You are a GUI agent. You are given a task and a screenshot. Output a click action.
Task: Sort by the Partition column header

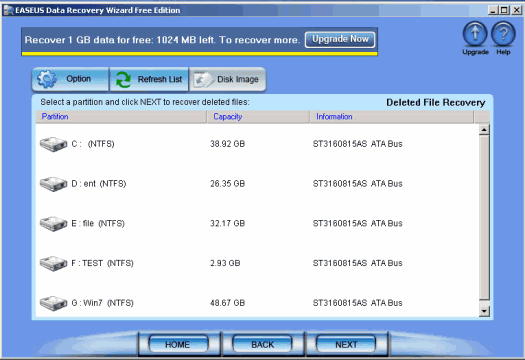tap(121, 117)
